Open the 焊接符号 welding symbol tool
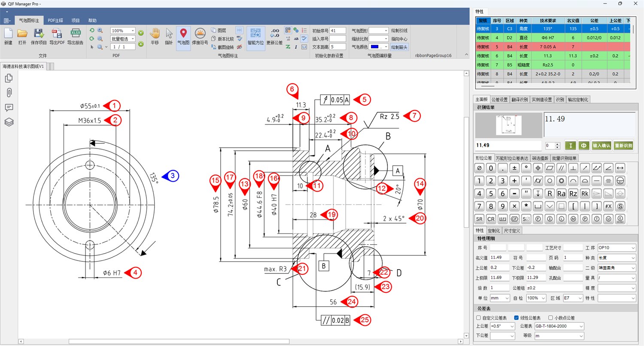Viewport: 644px width, 346px height. coord(200,36)
